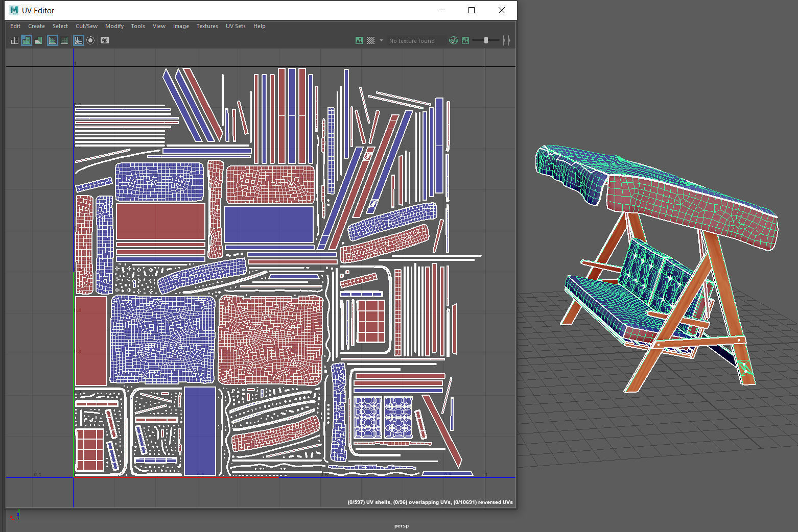Viewport: 798px width, 532px height.
Task: Toggle checker map texture icon
Action: coord(371,40)
